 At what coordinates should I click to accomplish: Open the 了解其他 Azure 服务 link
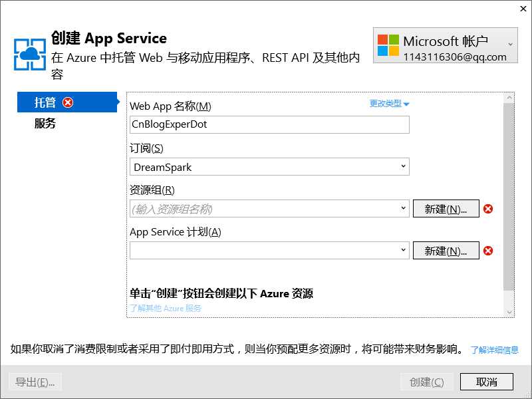coord(166,309)
